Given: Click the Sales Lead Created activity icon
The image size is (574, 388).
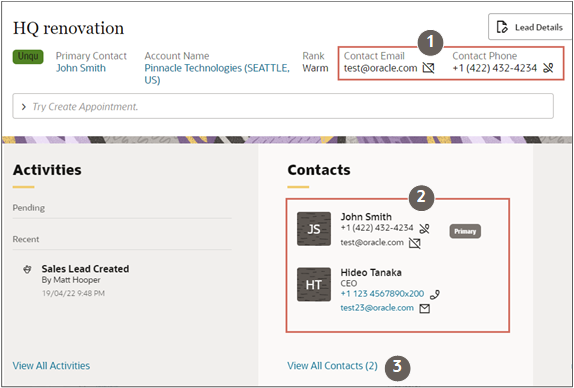Looking at the screenshot, I should [27, 269].
